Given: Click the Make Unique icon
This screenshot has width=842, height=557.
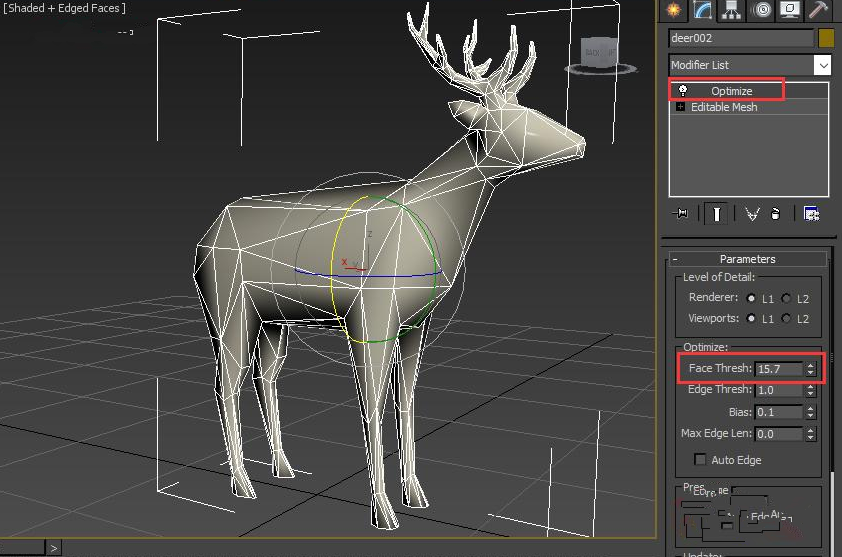Looking at the screenshot, I should click(752, 214).
